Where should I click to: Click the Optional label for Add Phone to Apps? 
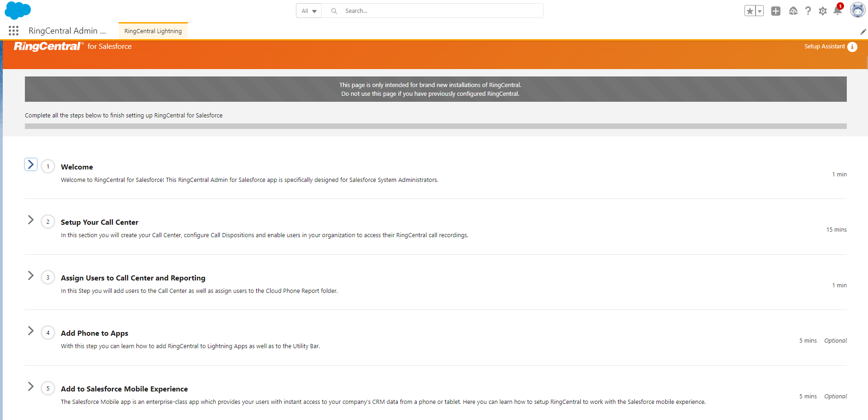click(835, 341)
